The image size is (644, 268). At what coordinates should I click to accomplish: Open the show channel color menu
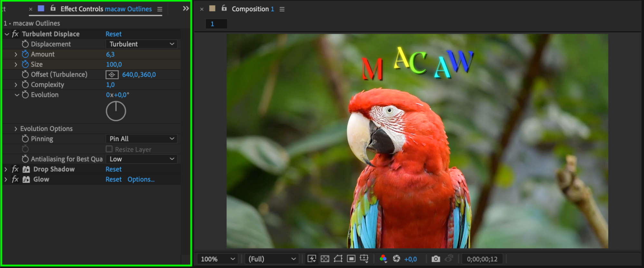click(x=383, y=259)
